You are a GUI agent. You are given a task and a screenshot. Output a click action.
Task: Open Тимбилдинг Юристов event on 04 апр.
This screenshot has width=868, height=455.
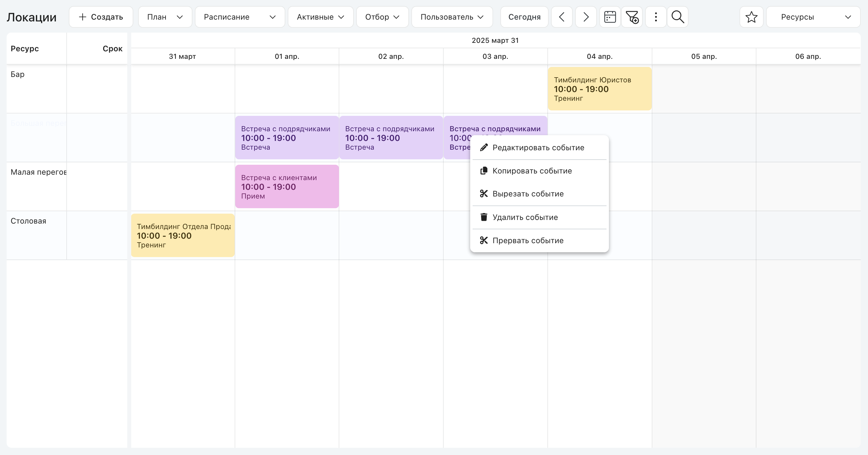click(600, 89)
